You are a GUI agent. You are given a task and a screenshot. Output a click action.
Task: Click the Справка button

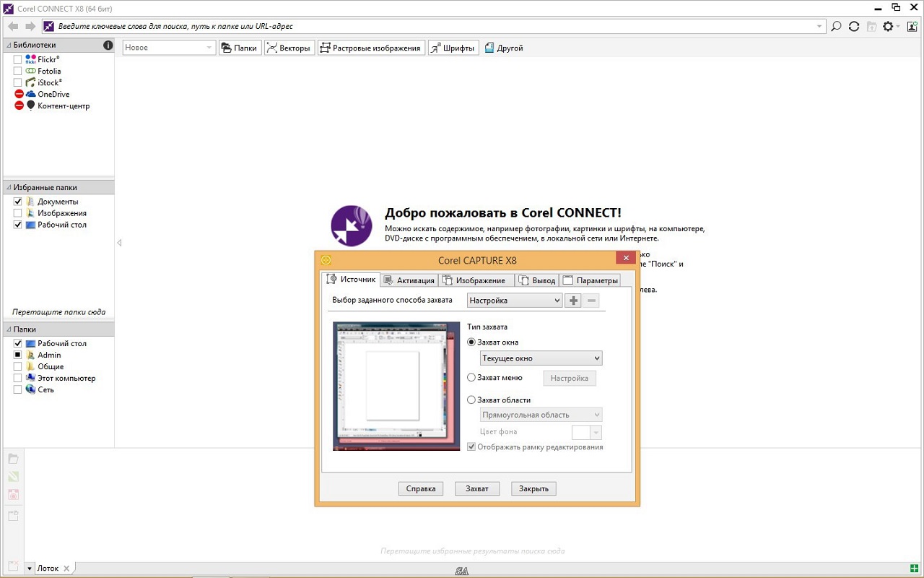(x=421, y=488)
